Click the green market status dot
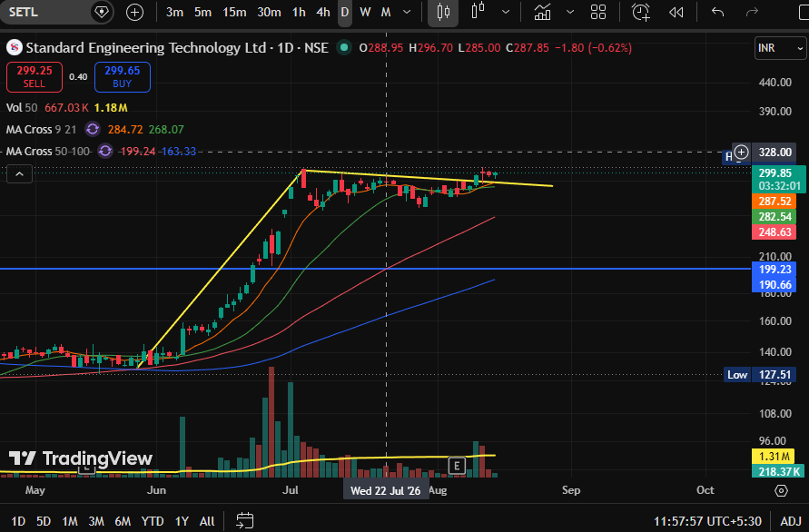Screen dimensions: 809x532 pyautogui.click(x=343, y=47)
